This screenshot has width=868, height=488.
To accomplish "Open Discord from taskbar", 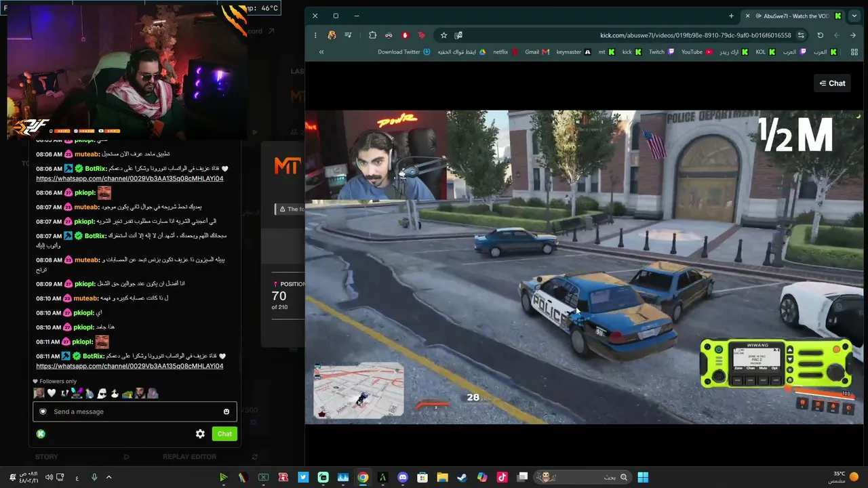I will (403, 477).
